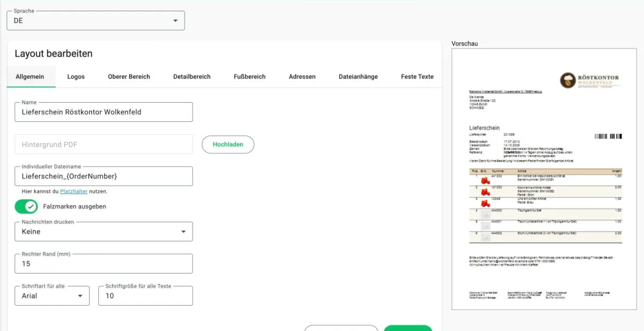Click Schriftgröße für alle Texte field
The height and width of the screenshot is (331, 644).
point(145,296)
